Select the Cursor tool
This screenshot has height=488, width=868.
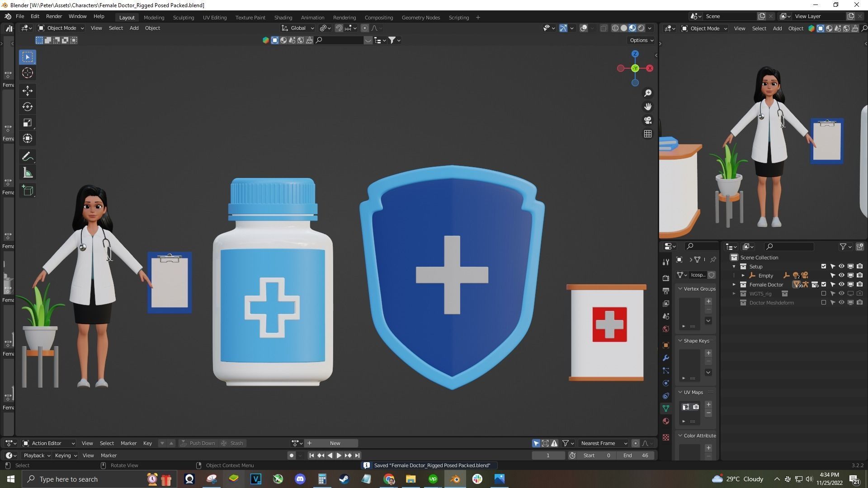point(28,73)
